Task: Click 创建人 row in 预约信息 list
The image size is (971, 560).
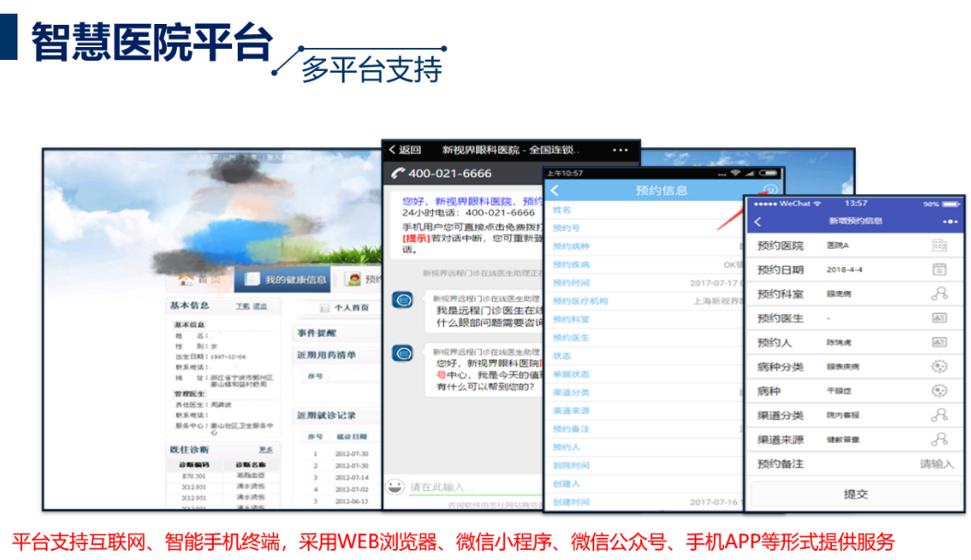Action: coord(644,484)
